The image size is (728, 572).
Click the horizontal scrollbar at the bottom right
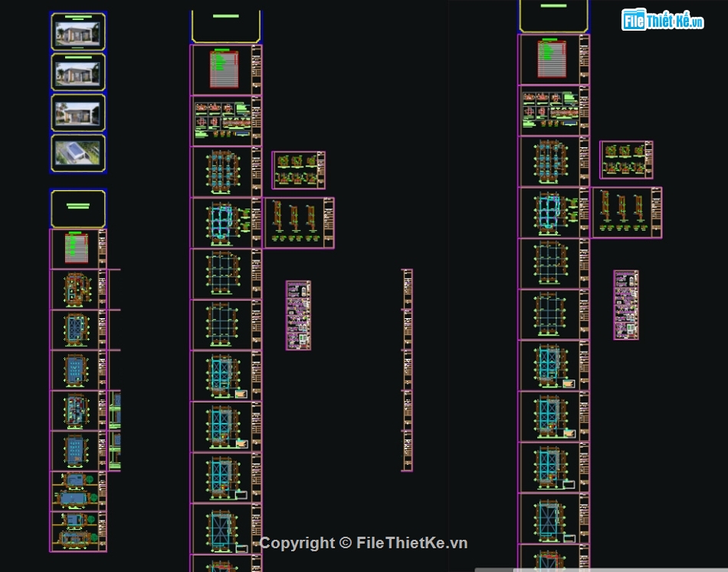(x=601, y=569)
